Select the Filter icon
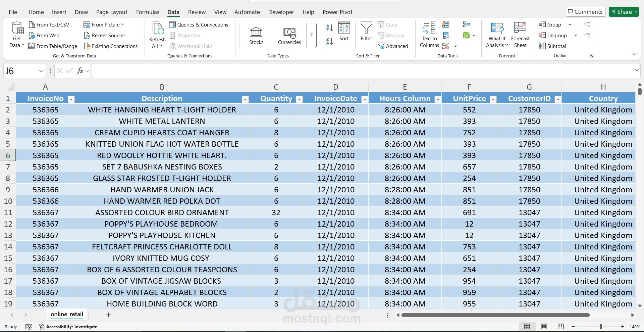Screen dimensions: 644x332 pyautogui.click(x=366, y=34)
